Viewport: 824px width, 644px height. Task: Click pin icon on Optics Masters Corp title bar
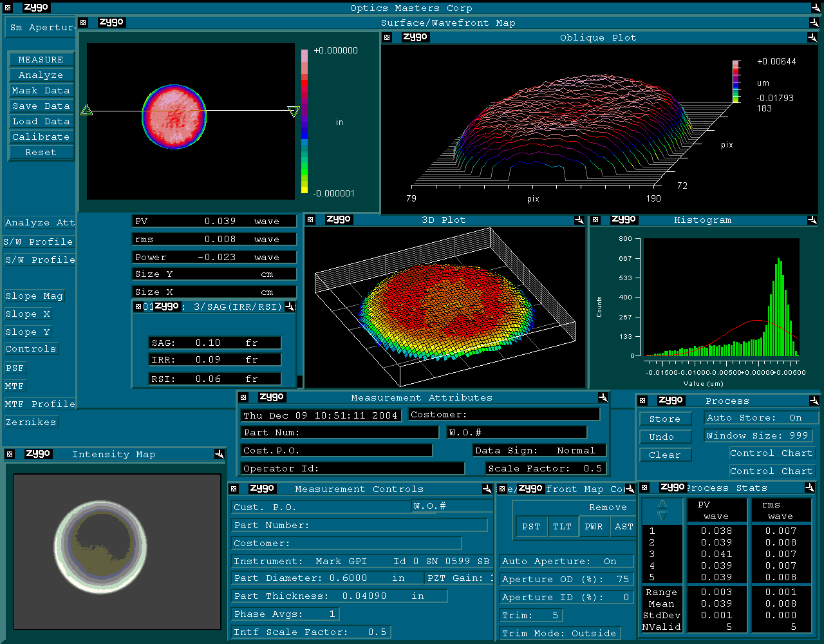click(816, 8)
